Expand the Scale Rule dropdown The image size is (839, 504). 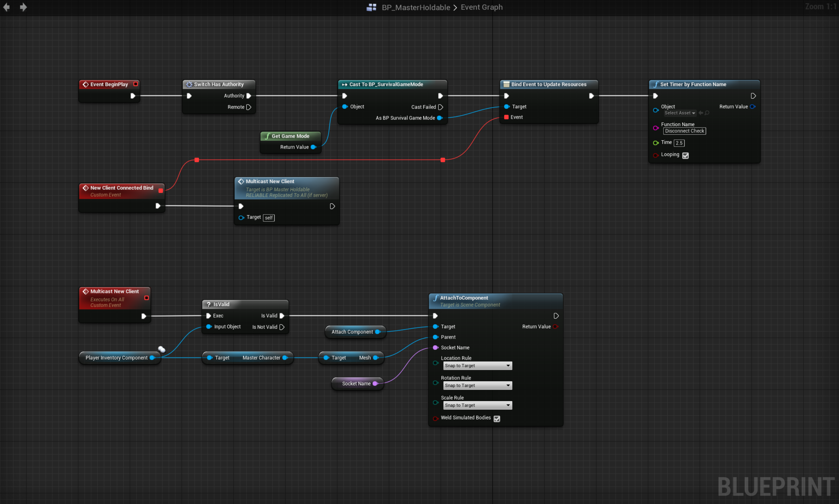click(x=477, y=405)
